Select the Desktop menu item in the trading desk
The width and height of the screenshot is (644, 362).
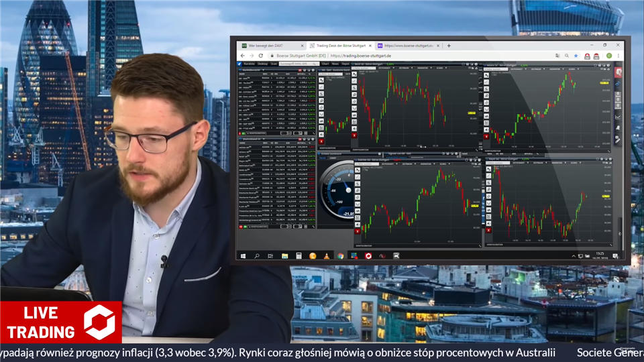click(x=263, y=64)
